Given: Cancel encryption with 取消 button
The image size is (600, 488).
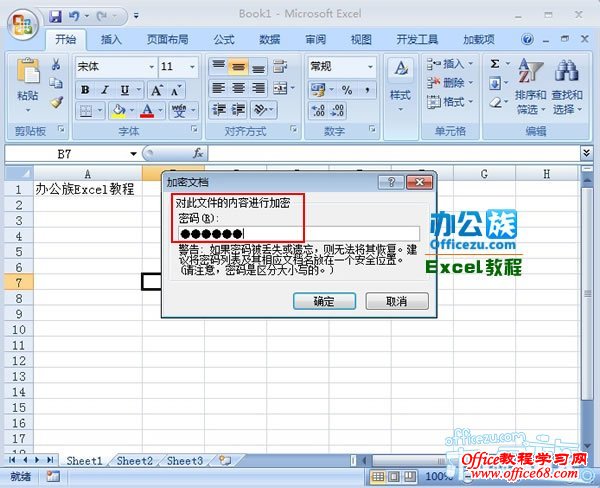Looking at the screenshot, I should (x=397, y=301).
